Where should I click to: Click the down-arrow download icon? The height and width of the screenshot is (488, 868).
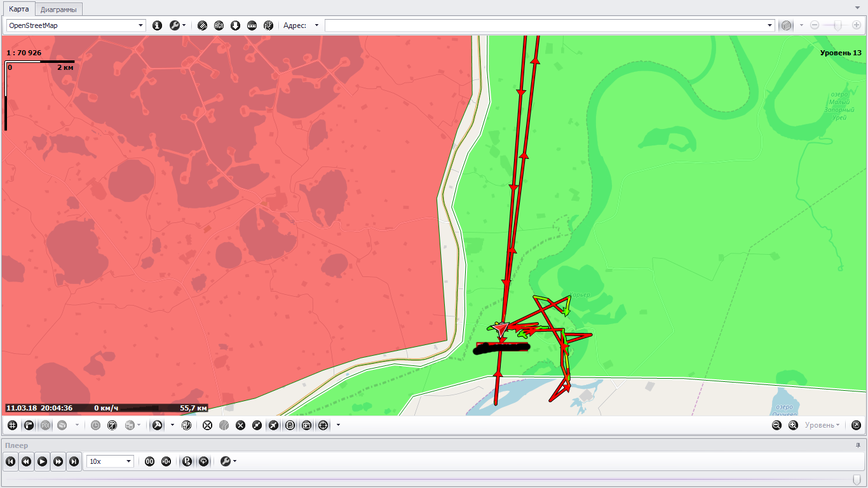[235, 25]
